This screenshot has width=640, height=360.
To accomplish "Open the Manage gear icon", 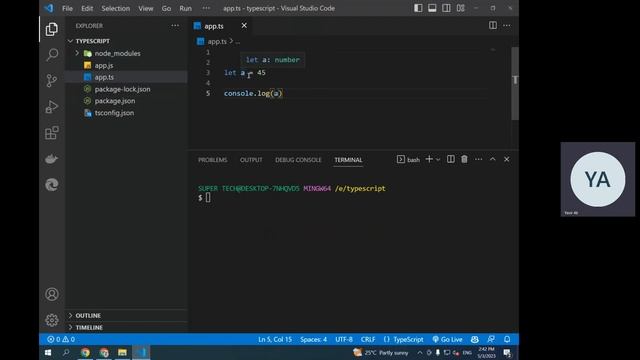I will pyautogui.click(x=51, y=320).
